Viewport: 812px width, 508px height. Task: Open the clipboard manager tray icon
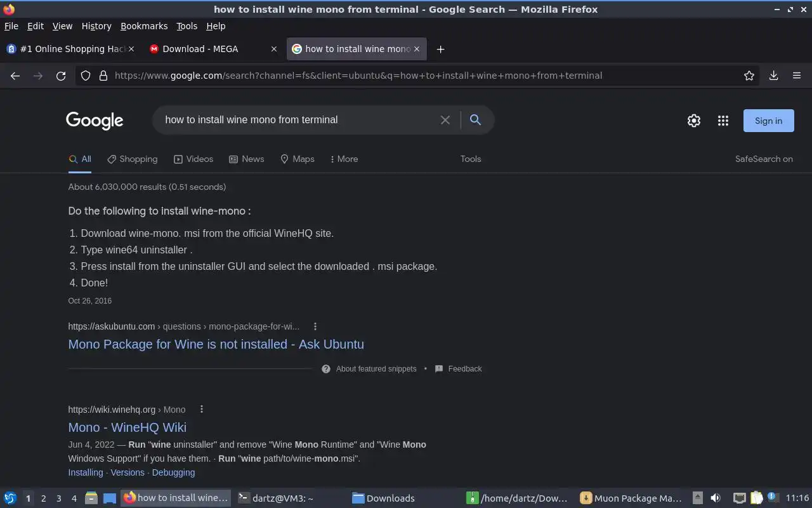pyautogui.click(x=756, y=498)
